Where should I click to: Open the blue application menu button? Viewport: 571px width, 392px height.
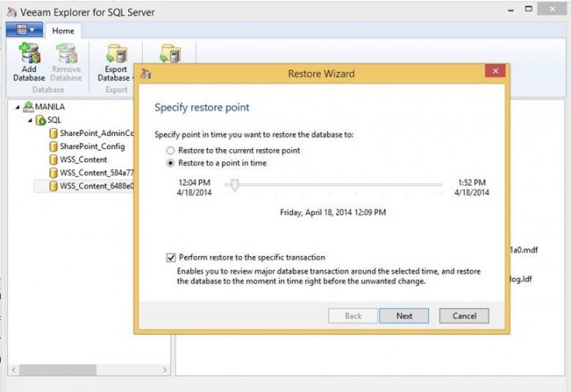(24, 30)
